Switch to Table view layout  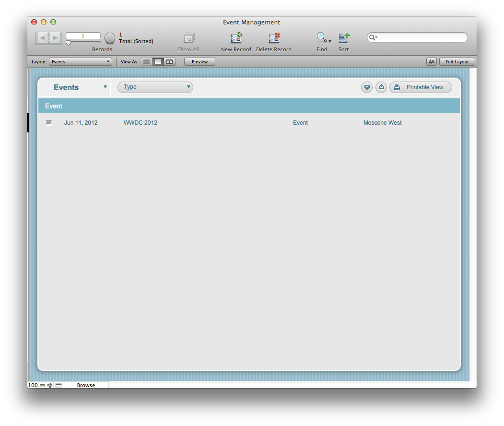[169, 61]
